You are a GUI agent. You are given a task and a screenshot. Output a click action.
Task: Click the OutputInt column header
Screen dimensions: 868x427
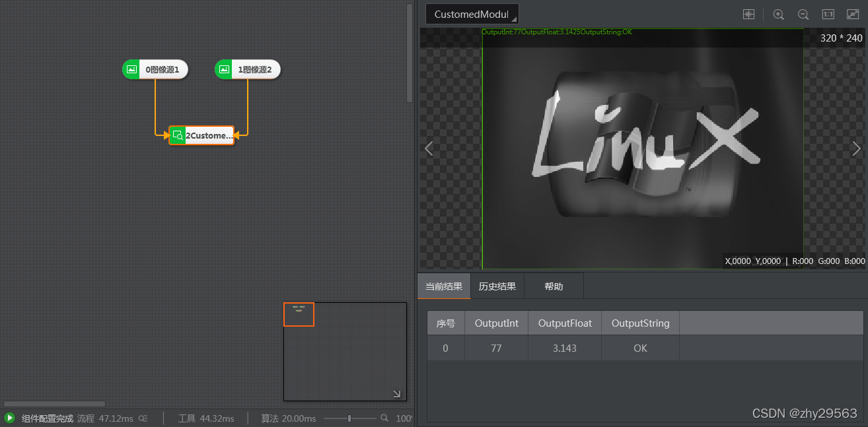pyautogui.click(x=496, y=323)
